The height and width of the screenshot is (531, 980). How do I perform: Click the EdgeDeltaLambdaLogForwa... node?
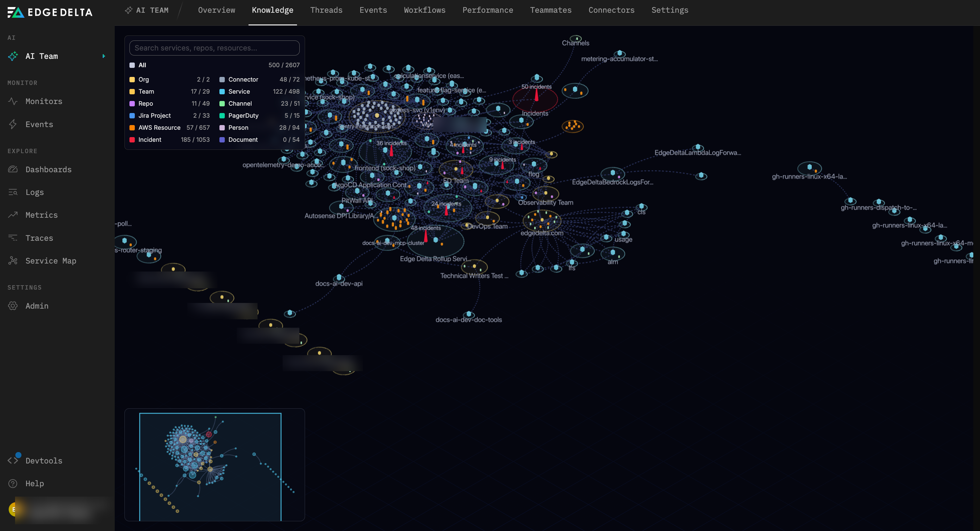coord(698,147)
